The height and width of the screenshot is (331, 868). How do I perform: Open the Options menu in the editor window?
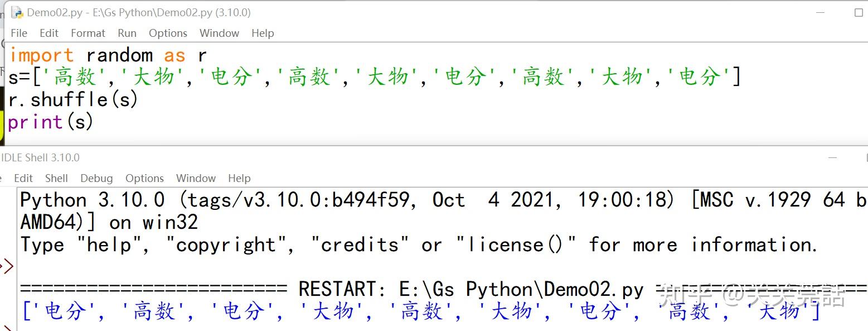coord(168,33)
